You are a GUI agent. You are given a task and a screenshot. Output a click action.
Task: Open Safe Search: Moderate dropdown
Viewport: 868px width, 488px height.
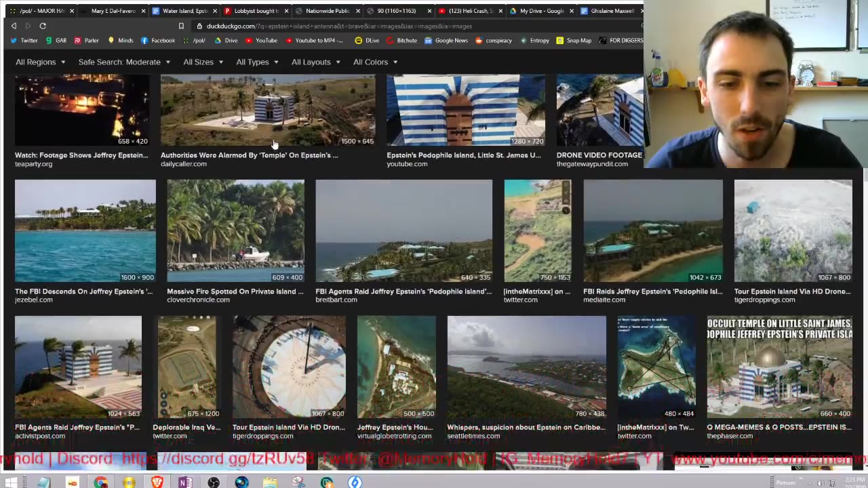pos(124,62)
